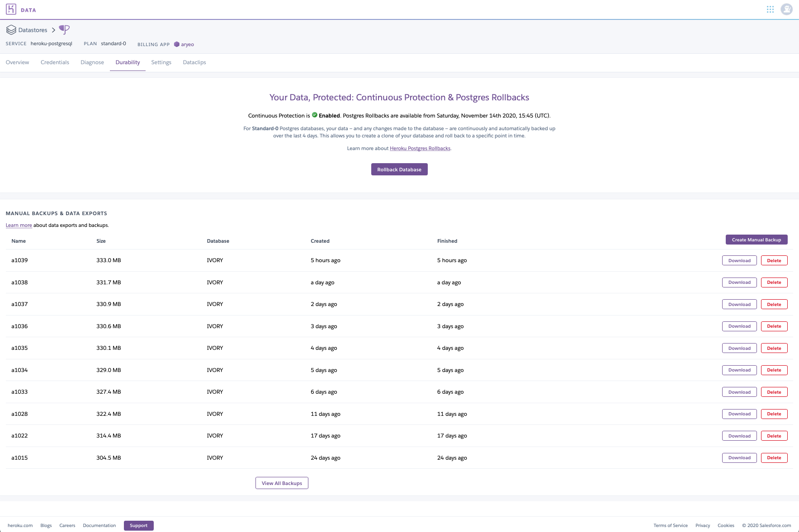Open the user avatar menu
This screenshot has height=532, width=799.
(787, 9)
